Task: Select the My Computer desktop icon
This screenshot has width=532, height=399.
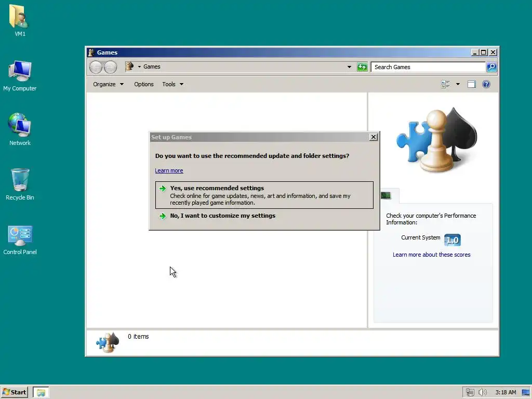Action: click(20, 76)
